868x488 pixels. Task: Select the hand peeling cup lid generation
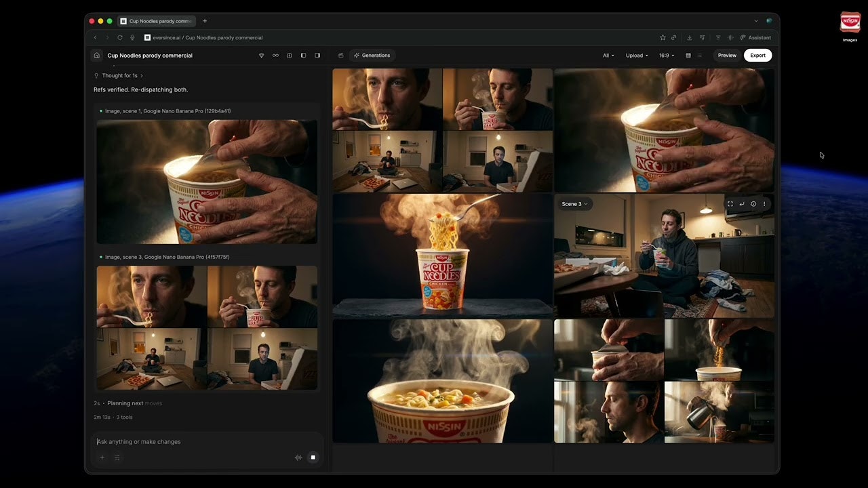point(664,130)
